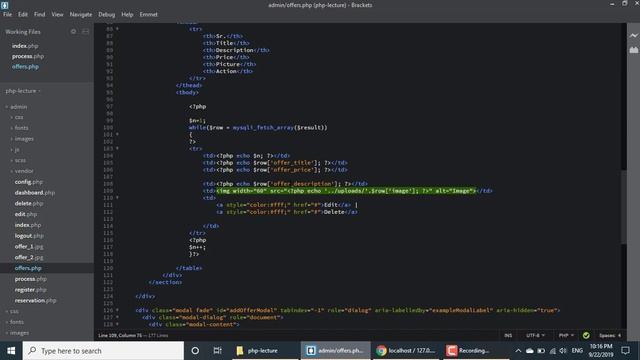The width and height of the screenshot is (640, 360).
Task: Open the UTF-8 encoding dropdown
Action: [535, 335]
